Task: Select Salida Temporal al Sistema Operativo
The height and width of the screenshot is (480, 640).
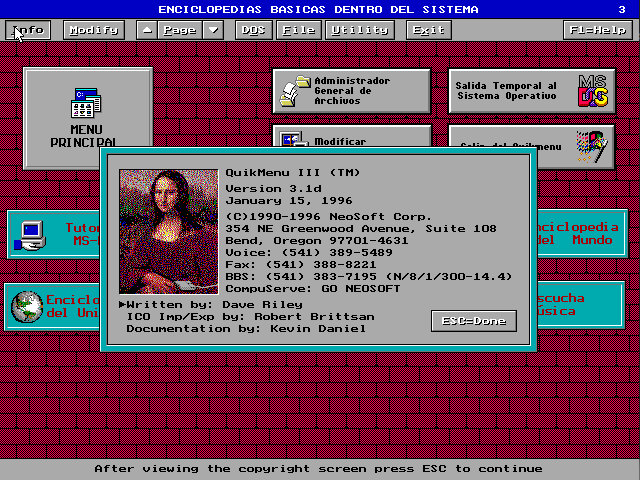Action: click(x=532, y=91)
